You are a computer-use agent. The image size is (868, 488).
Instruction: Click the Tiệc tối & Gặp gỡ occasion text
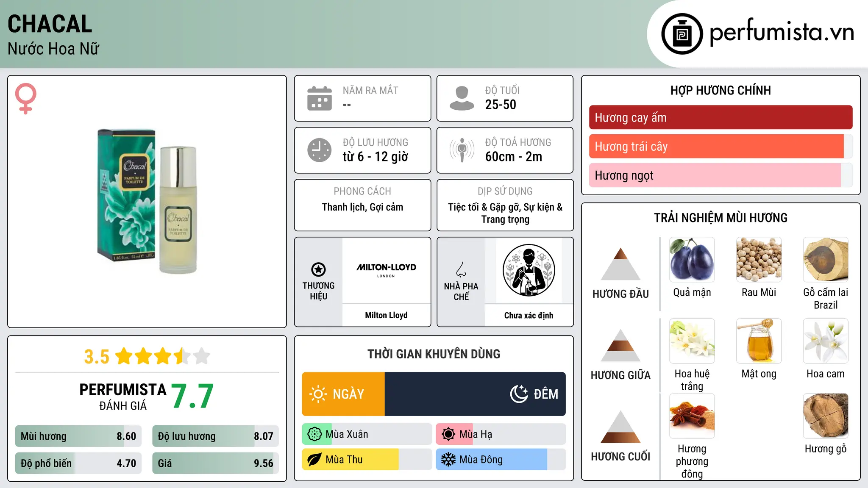pyautogui.click(x=505, y=213)
